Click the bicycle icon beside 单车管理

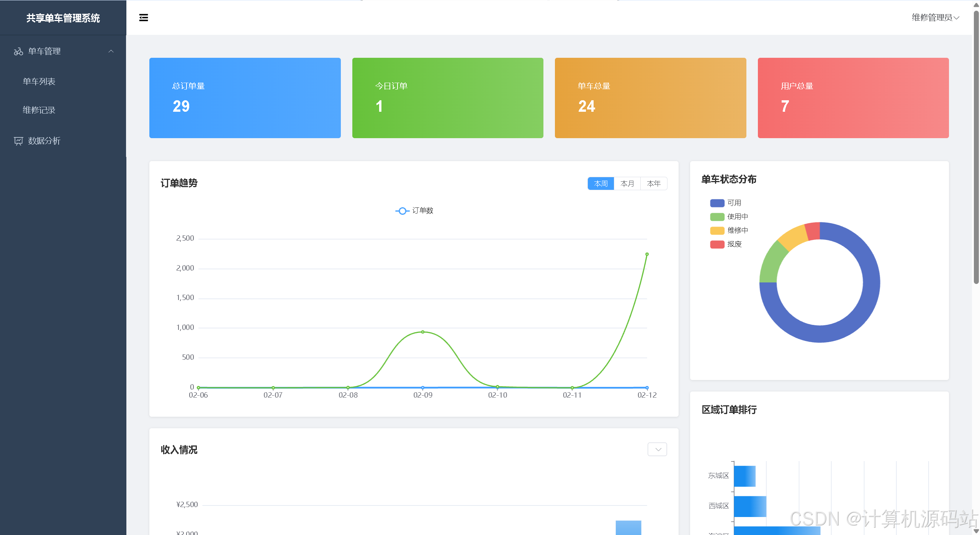click(x=18, y=51)
